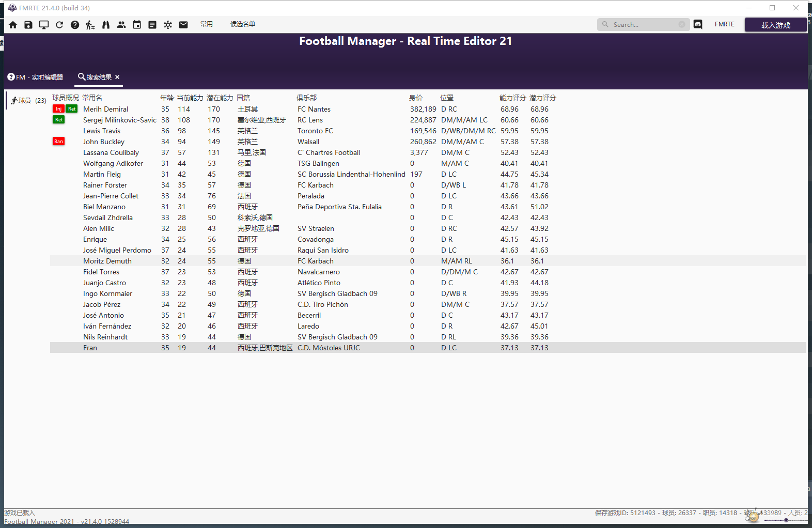Viewport: 812px width, 528px height.
Task: Click club name FC Nantes
Action: click(x=314, y=109)
